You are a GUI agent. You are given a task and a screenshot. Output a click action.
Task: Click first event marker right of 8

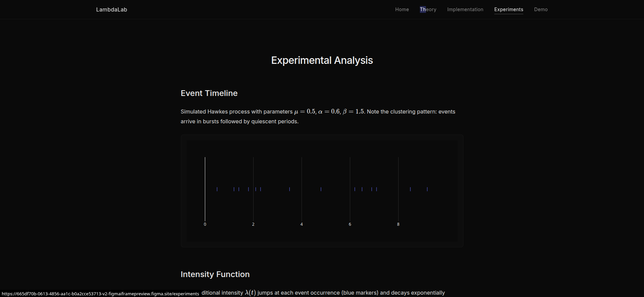point(410,189)
